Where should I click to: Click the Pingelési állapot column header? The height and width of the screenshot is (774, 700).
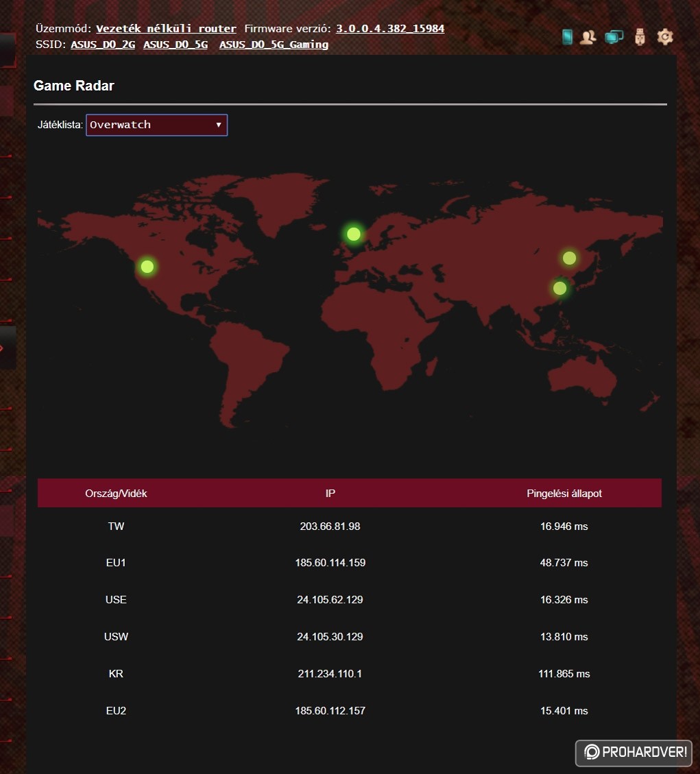pyautogui.click(x=564, y=493)
